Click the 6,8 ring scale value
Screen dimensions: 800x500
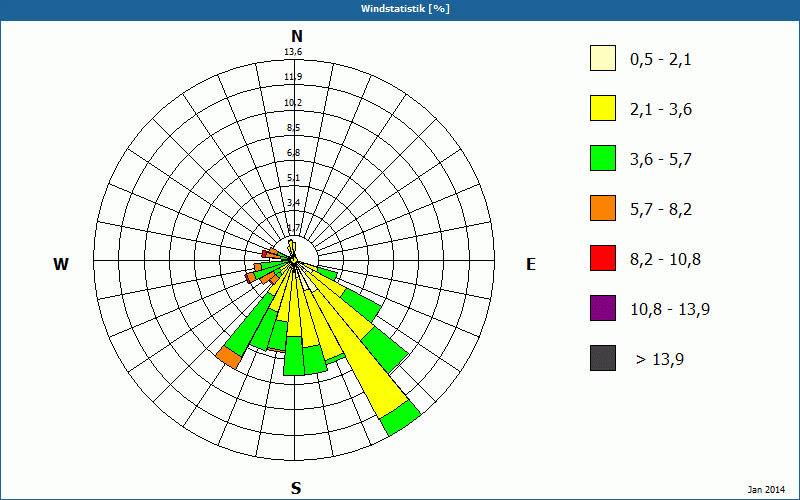pos(293,153)
